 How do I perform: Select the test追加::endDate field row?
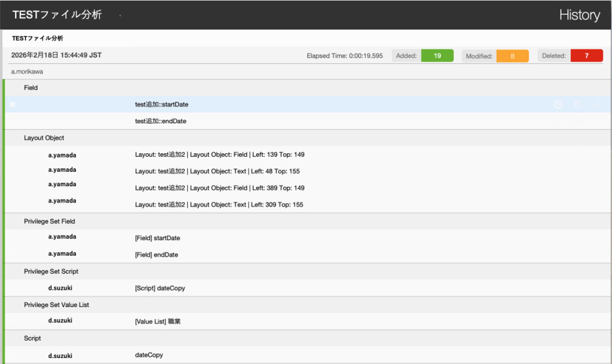click(x=162, y=121)
